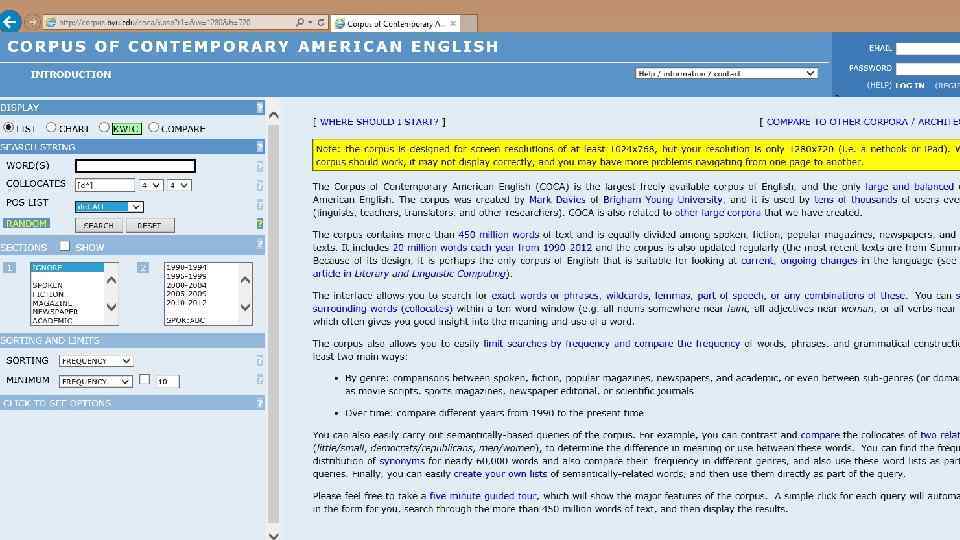
Task: Click the help icon beside MINIMUM row
Action: click(260, 380)
